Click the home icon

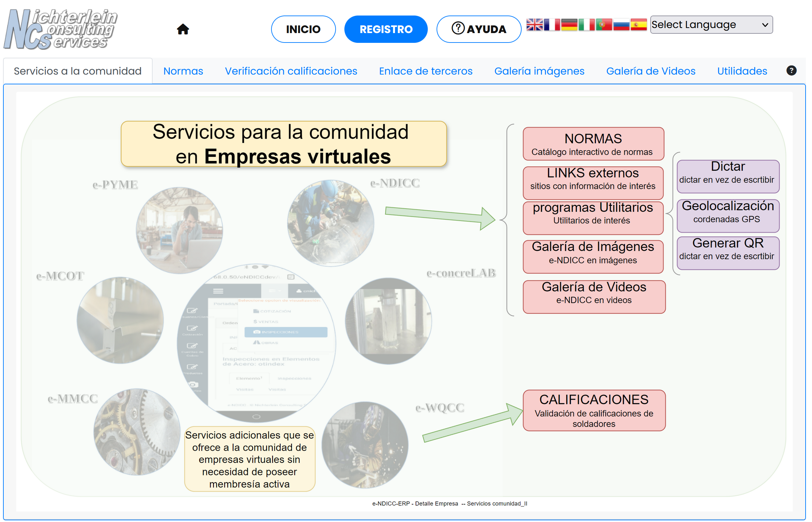point(183,29)
